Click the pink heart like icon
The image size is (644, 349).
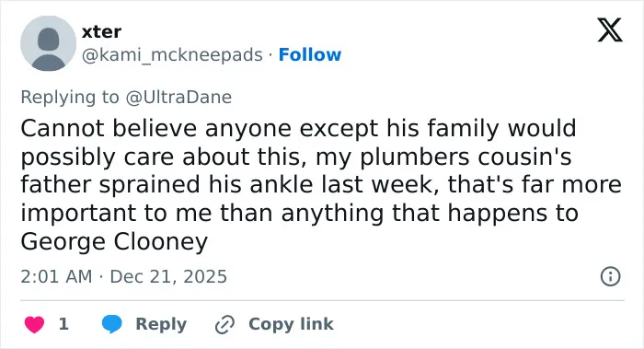click(34, 324)
